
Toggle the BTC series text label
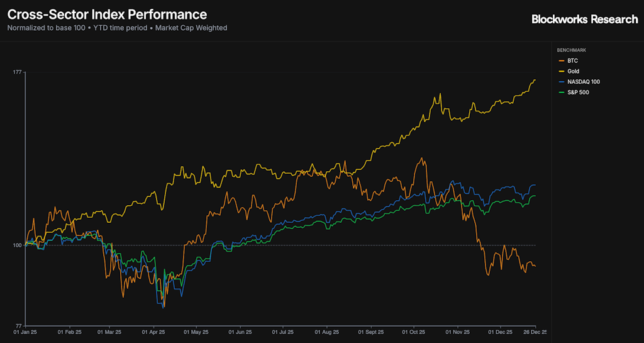[572, 60]
